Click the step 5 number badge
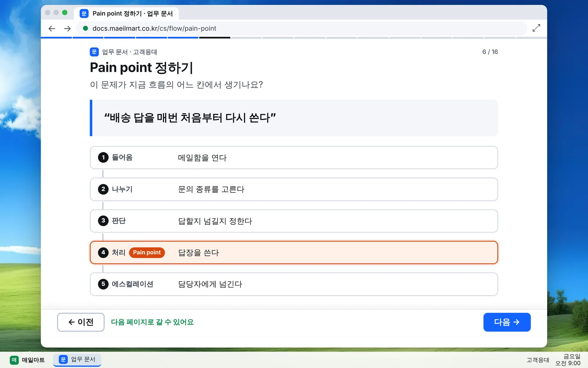Screen dimensions: 588x368 tap(103, 284)
